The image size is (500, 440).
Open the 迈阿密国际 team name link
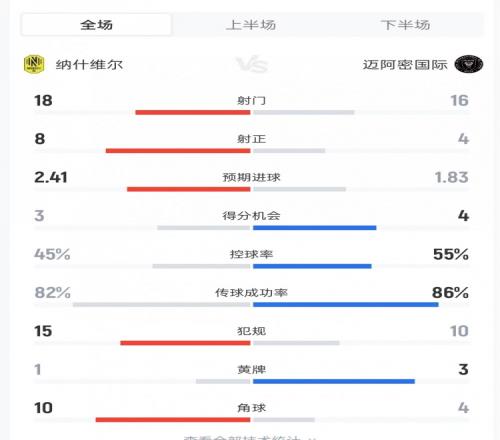coord(405,65)
